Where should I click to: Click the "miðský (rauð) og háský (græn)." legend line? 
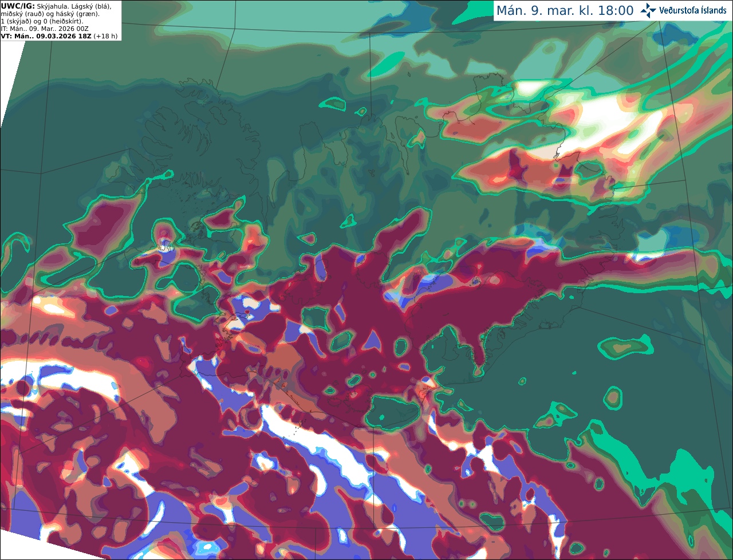[x=50, y=14]
